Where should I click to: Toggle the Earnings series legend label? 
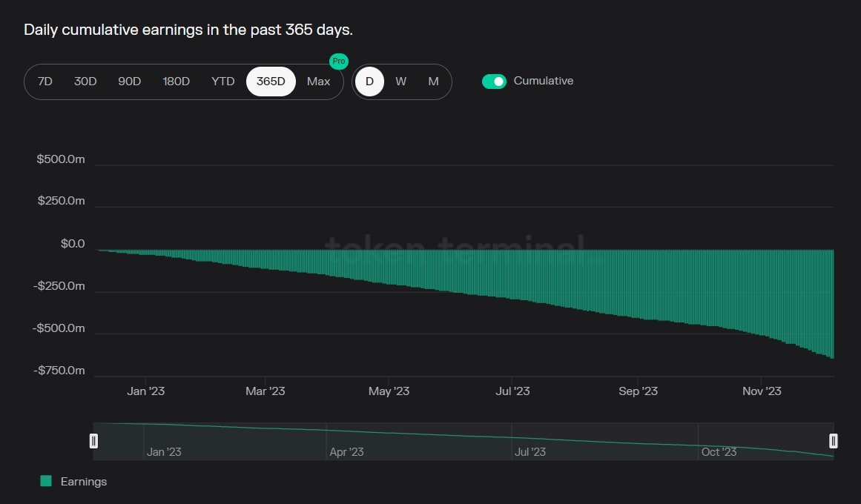pos(84,482)
